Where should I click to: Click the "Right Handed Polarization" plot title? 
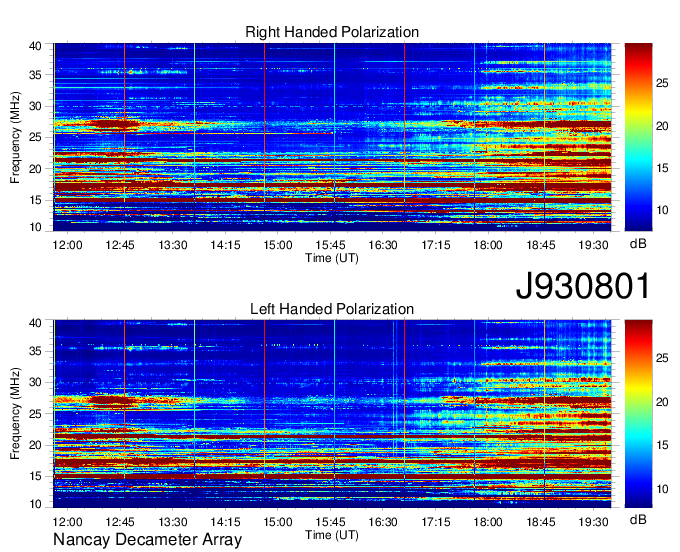pyautogui.click(x=332, y=32)
